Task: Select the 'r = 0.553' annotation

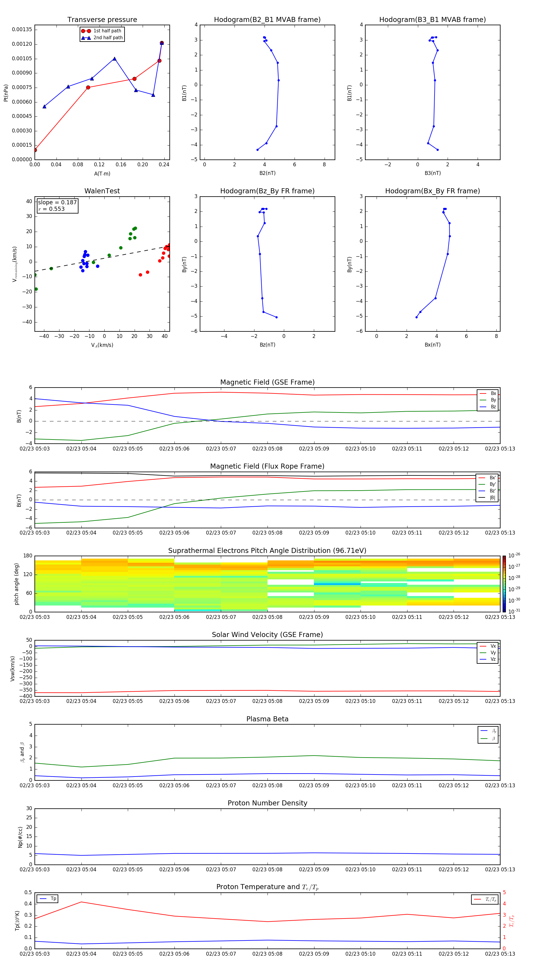Action: [51, 209]
